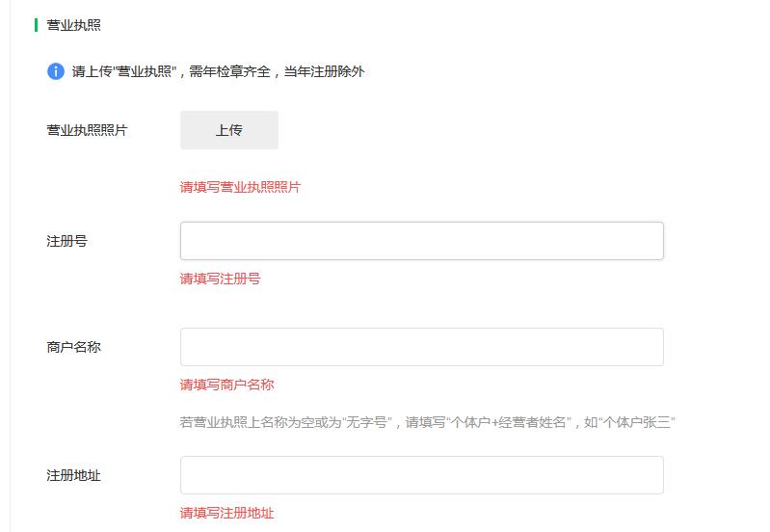Focus the 注册号 input field

422,241
